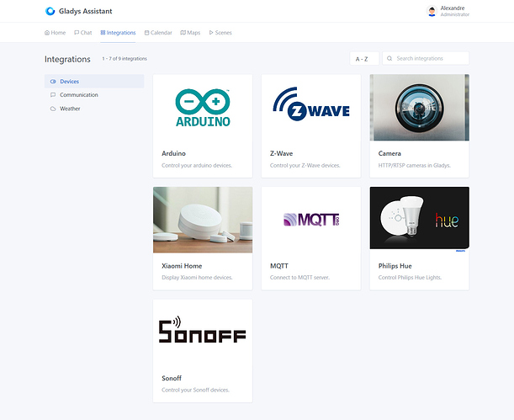
Task: Open the Camera integration title
Action: (x=389, y=153)
